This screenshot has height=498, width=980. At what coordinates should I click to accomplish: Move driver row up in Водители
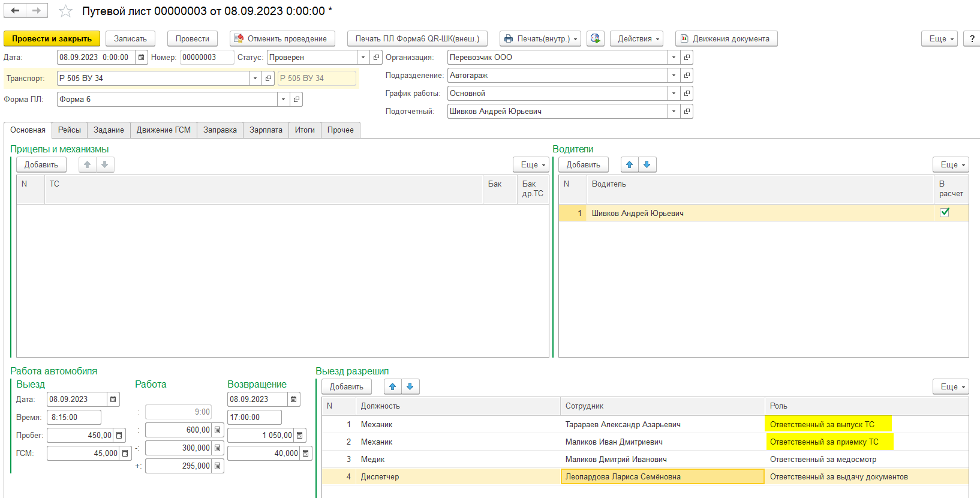point(629,164)
